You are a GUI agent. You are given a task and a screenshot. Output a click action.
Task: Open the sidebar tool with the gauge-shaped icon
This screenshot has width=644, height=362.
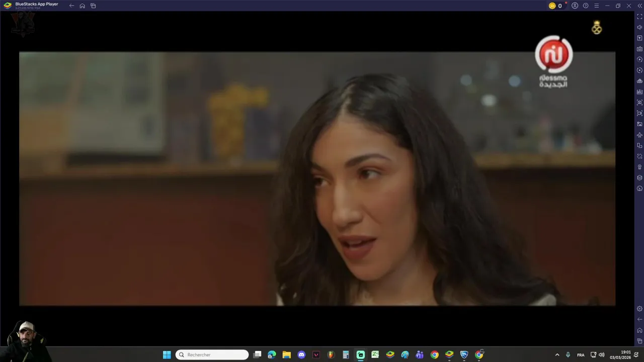pos(639,189)
